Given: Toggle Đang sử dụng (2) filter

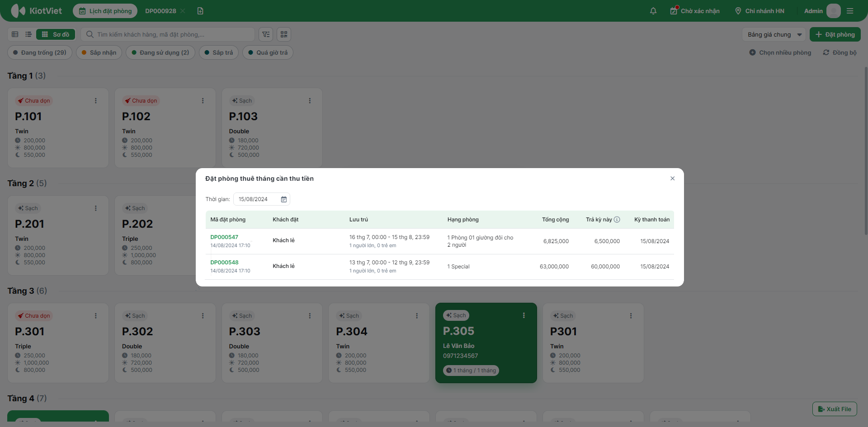Looking at the screenshot, I should coord(160,52).
